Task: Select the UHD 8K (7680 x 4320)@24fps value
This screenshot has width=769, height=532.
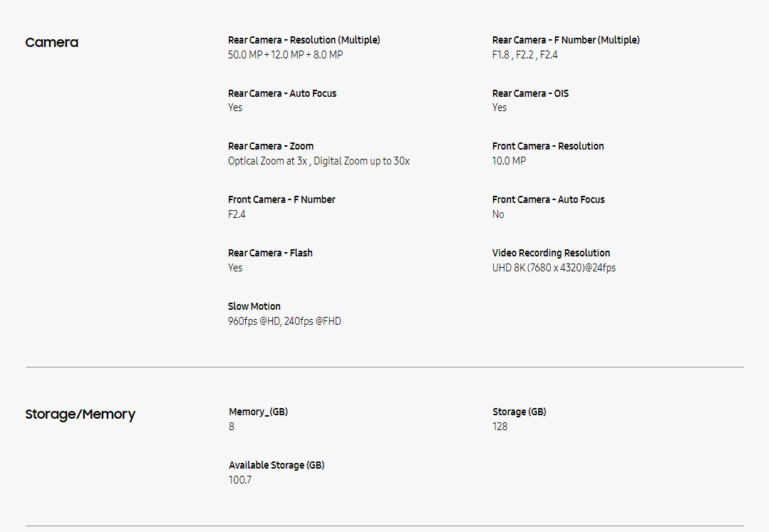Action: 554,268
